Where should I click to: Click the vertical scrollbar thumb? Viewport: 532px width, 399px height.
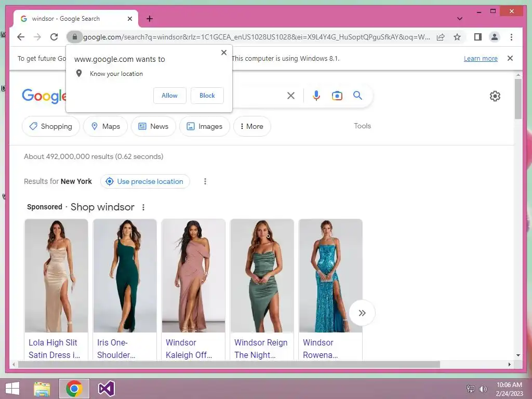click(x=518, y=99)
